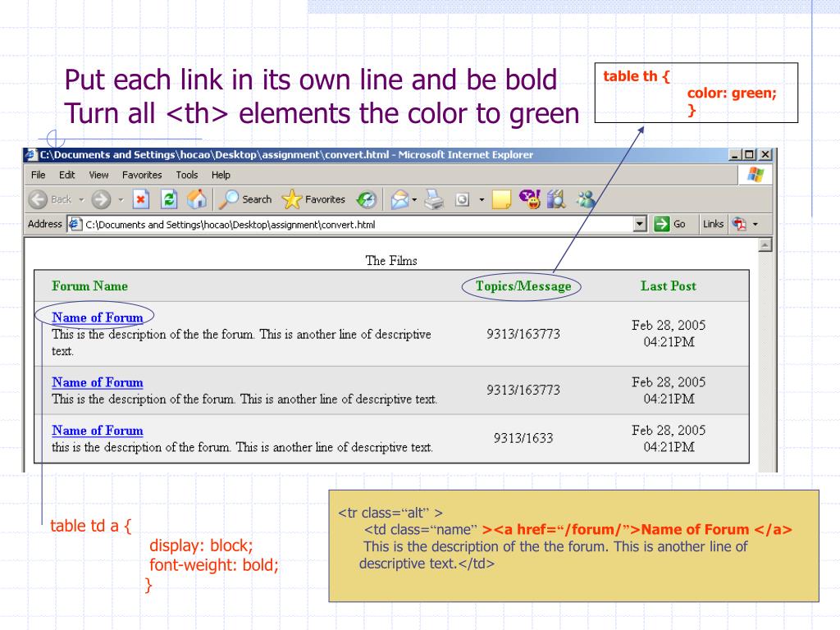Click the title bar IE document icon
This screenshot has width=840, height=630.
[x=32, y=155]
